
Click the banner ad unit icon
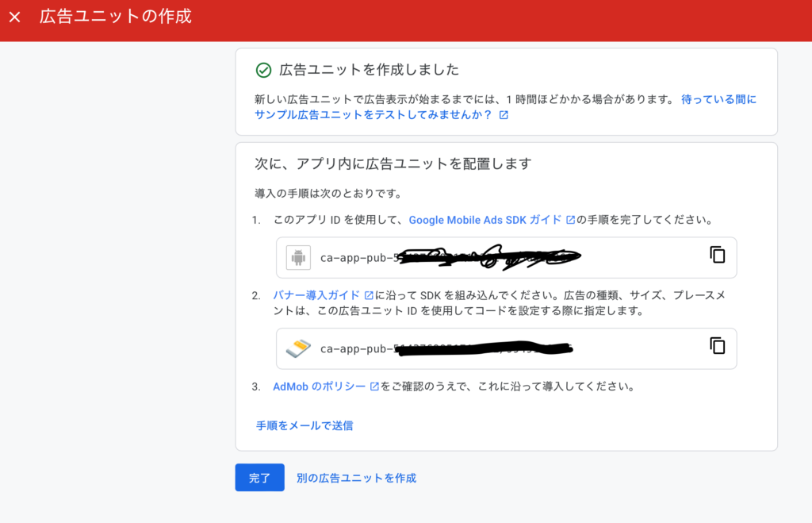click(298, 348)
